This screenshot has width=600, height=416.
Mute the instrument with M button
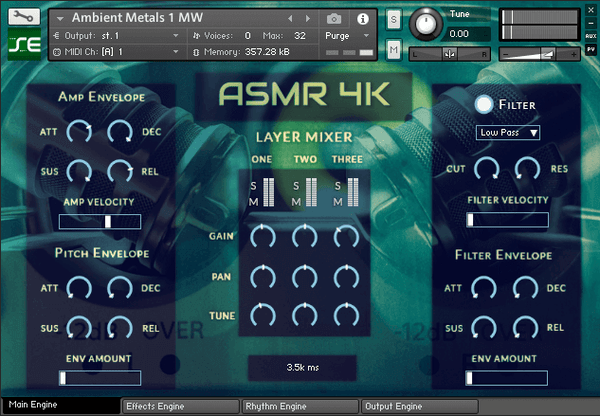click(393, 50)
